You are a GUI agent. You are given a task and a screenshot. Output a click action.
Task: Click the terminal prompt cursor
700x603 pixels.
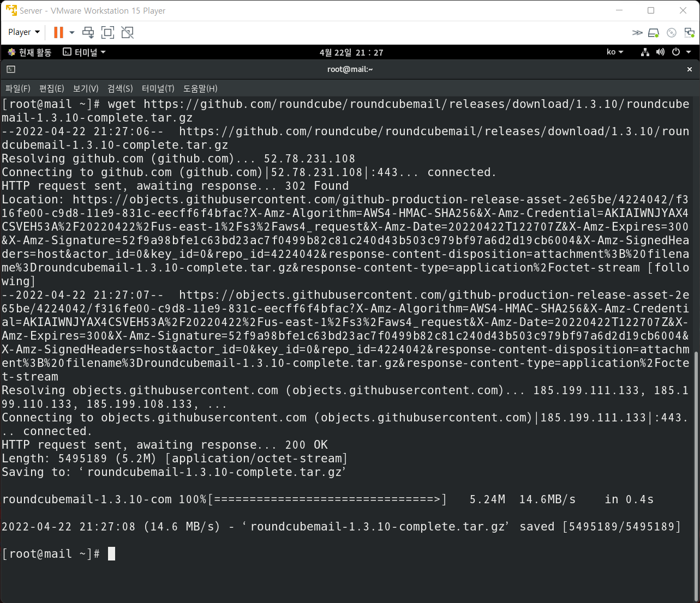tap(111, 554)
